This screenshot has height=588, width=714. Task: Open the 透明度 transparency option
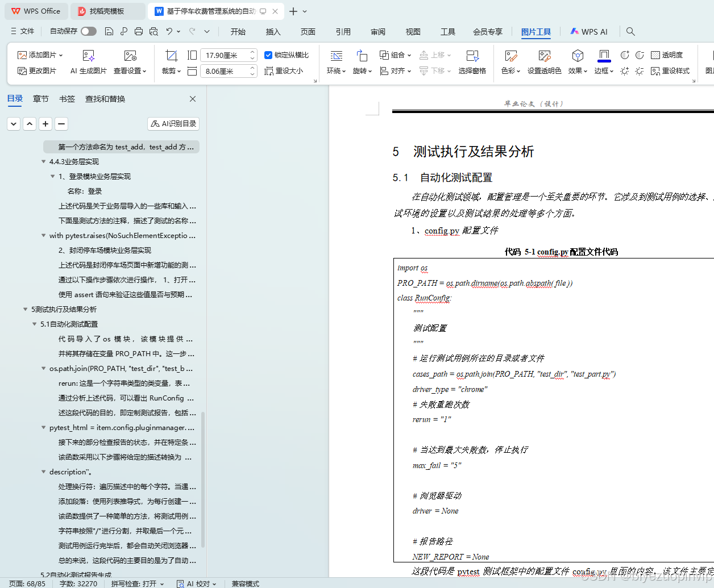[x=667, y=55]
